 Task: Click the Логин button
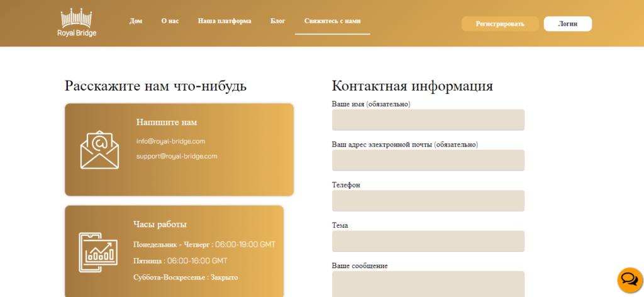point(568,24)
